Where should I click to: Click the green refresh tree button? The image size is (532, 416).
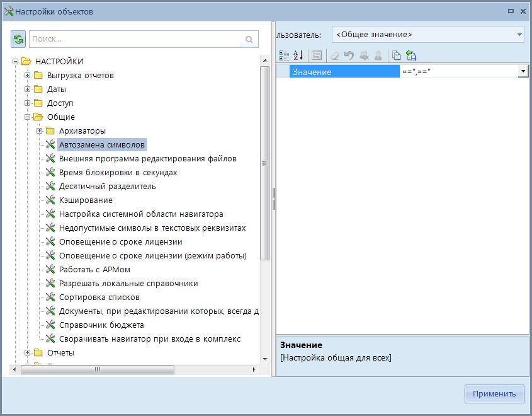18,39
